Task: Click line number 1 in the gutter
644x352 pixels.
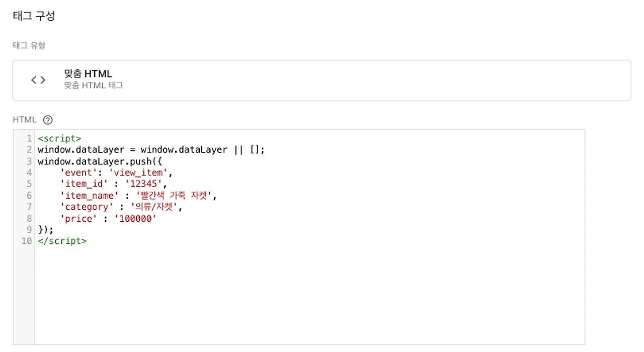Action: (x=29, y=138)
